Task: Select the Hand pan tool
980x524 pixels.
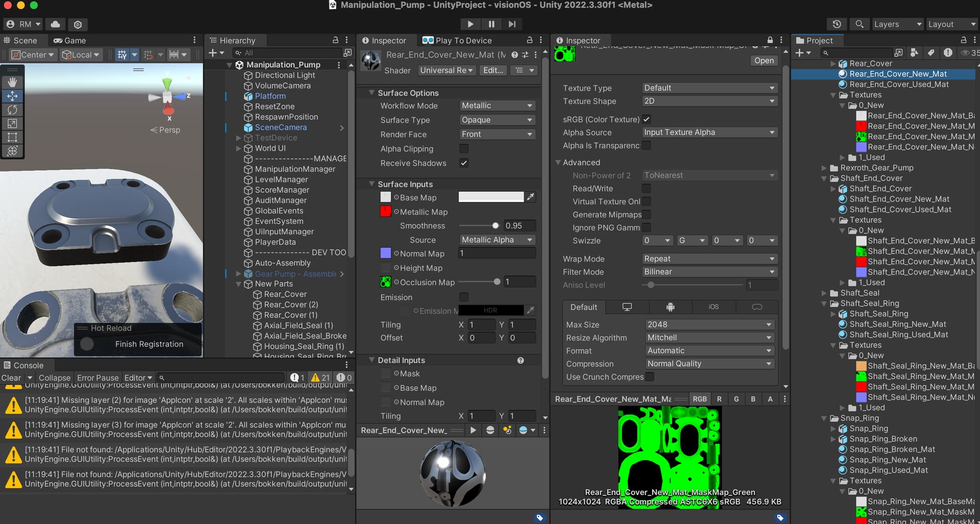Action: (12, 82)
